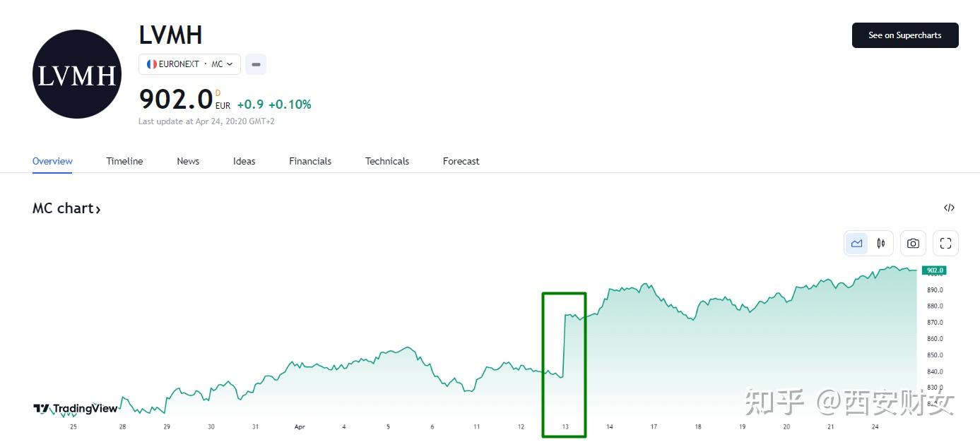View the Forecast tab
This screenshot has height=442, width=980.
coord(461,161)
